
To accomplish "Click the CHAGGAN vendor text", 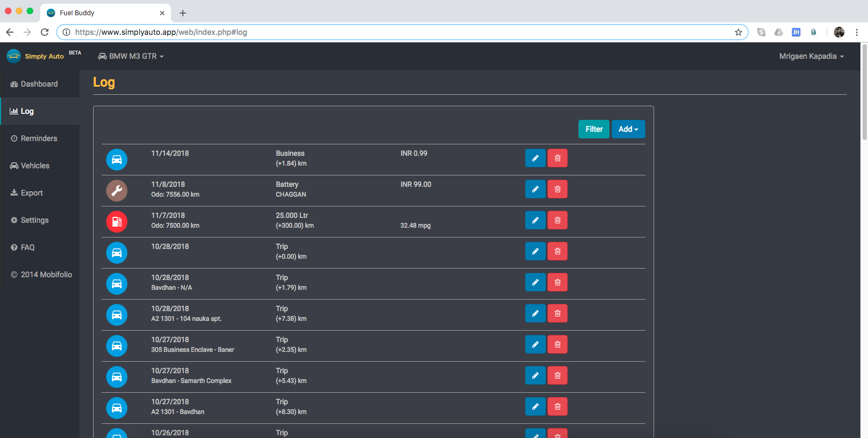I will click(291, 194).
